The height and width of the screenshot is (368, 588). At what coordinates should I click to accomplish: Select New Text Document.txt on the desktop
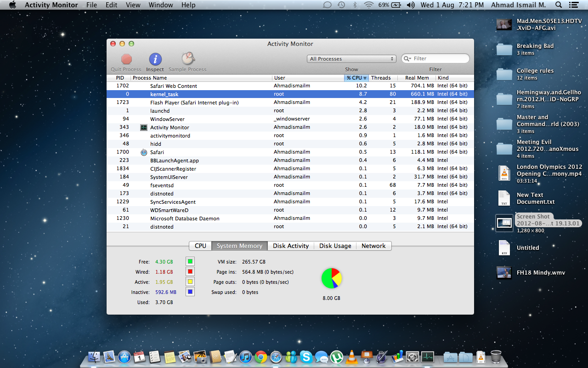click(504, 198)
